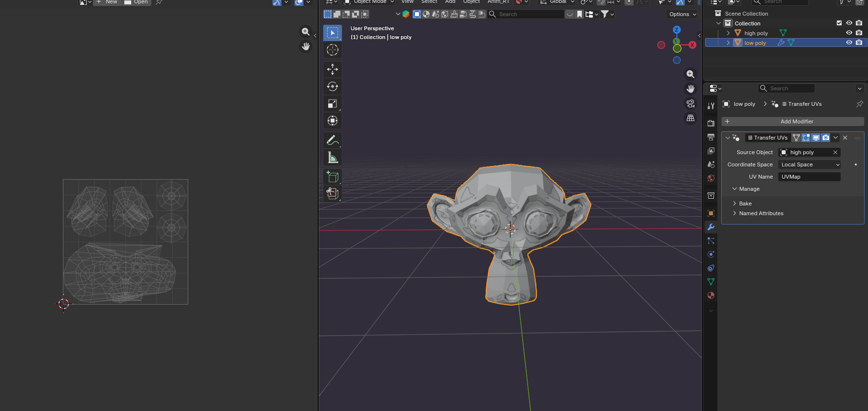
Task: Clear the Source Object field
Action: pos(835,152)
